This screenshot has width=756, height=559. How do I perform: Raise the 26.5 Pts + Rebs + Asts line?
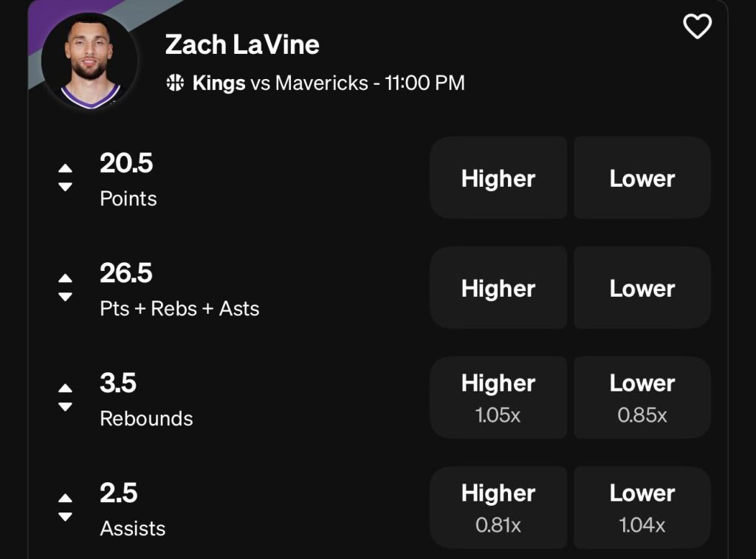tap(66, 278)
